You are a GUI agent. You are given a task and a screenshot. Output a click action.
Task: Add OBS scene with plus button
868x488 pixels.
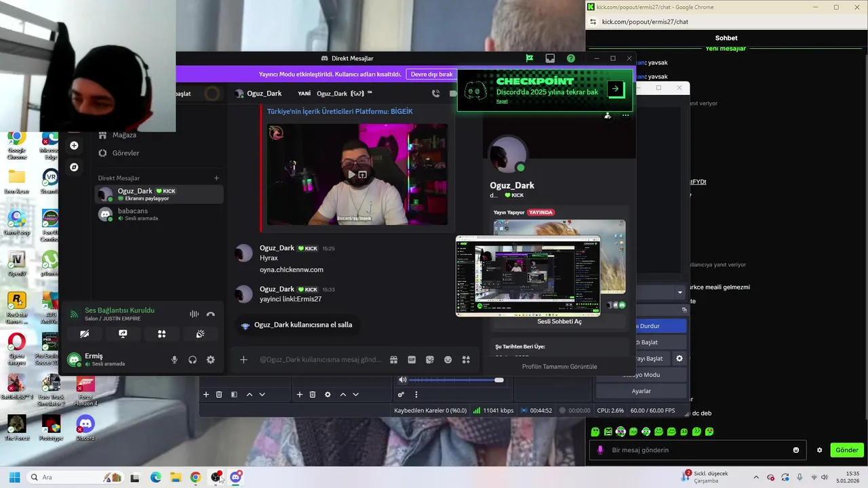click(206, 394)
